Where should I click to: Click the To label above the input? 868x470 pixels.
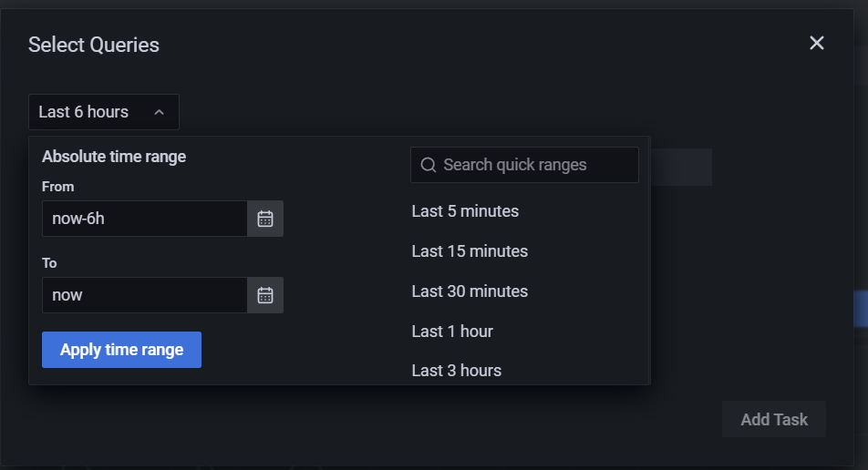49,263
